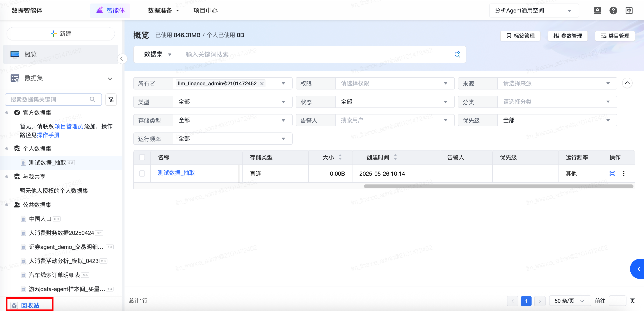The height and width of the screenshot is (311, 644).
Task: Open the 操作手册 link
Action: pos(48,135)
